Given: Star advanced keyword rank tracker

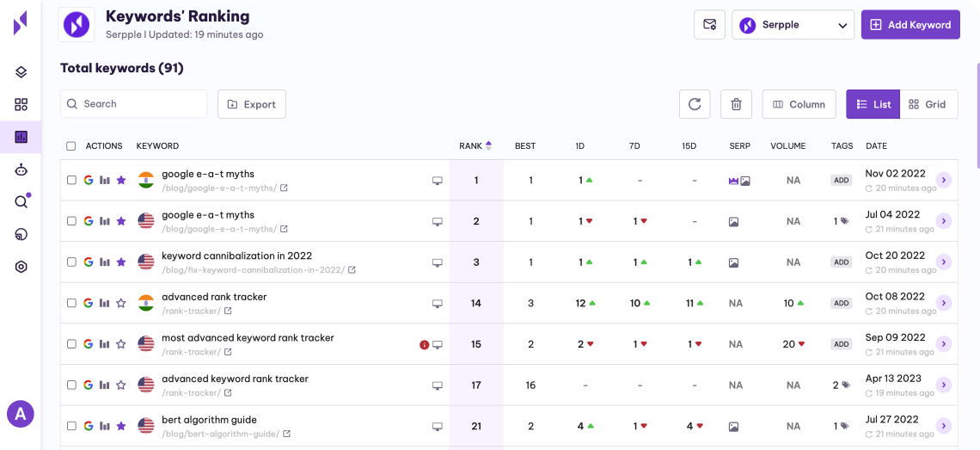Looking at the screenshot, I should 121,385.
